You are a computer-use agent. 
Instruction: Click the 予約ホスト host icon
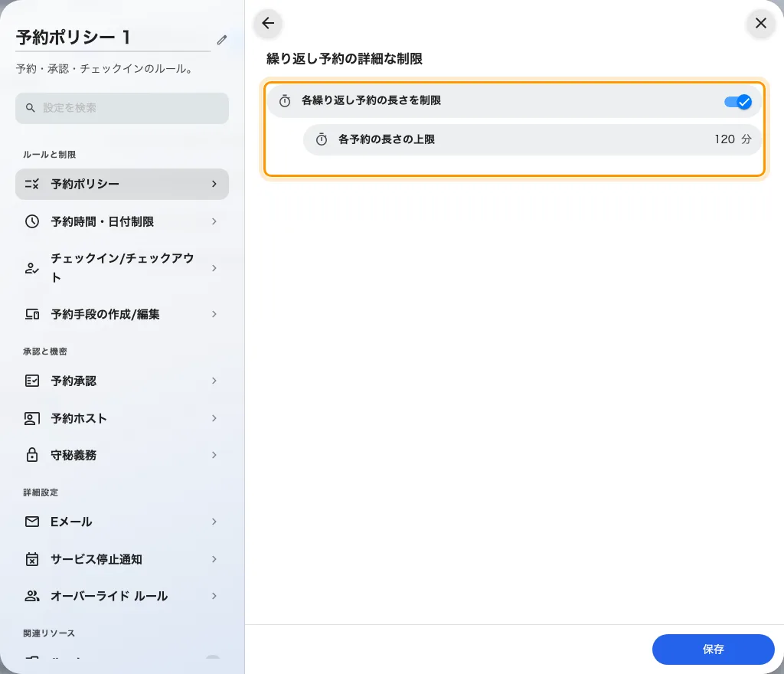click(x=32, y=418)
